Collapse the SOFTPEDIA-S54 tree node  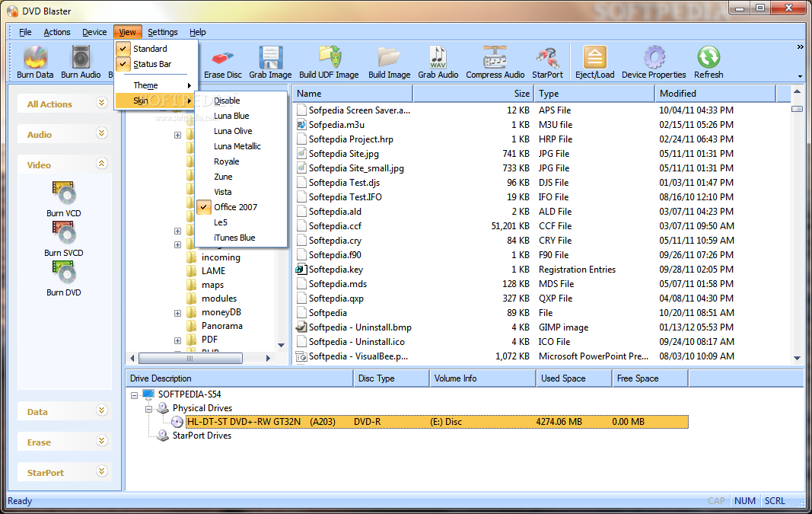135,395
